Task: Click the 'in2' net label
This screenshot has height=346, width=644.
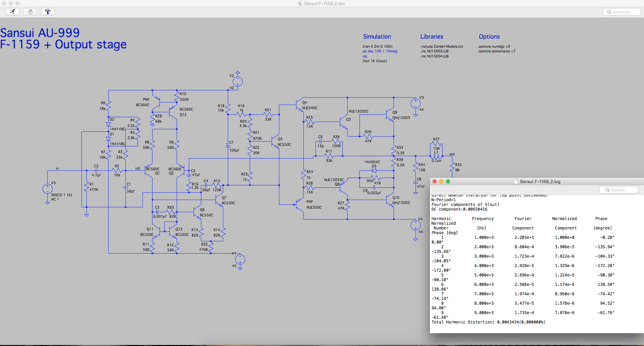Action: (x=137, y=168)
